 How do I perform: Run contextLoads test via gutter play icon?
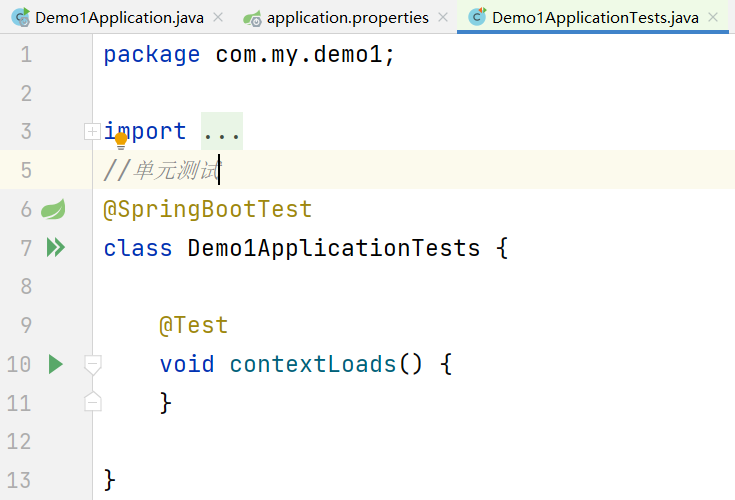click(55, 364)
